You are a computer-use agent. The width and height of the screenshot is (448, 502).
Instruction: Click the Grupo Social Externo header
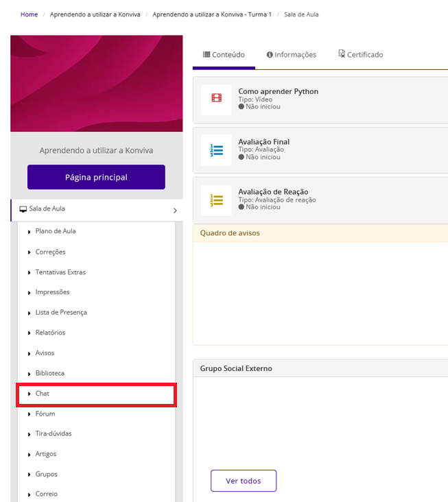[x=236, y=368]
